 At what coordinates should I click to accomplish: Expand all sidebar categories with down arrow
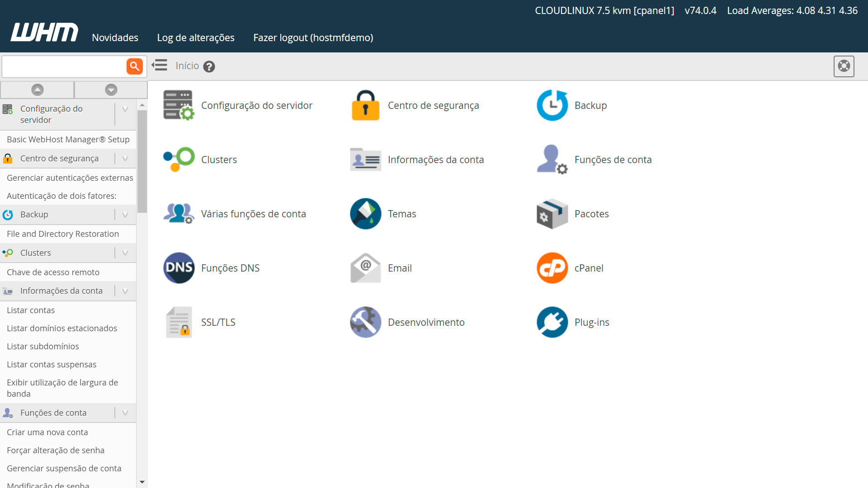click(111, 90)
